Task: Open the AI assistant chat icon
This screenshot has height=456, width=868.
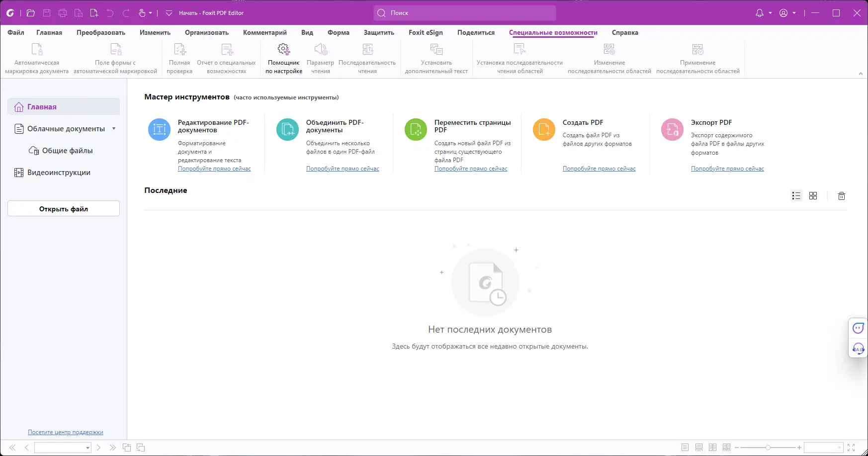Action: tap(858, 328)
